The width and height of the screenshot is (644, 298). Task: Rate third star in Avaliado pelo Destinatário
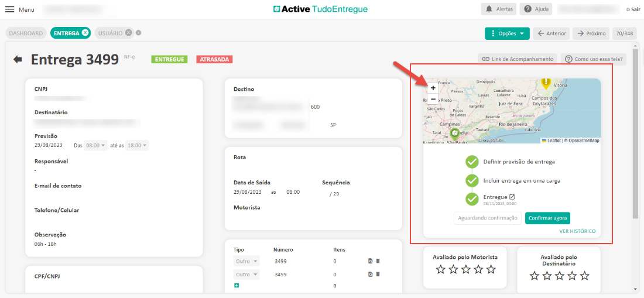(x=559, y=275)
